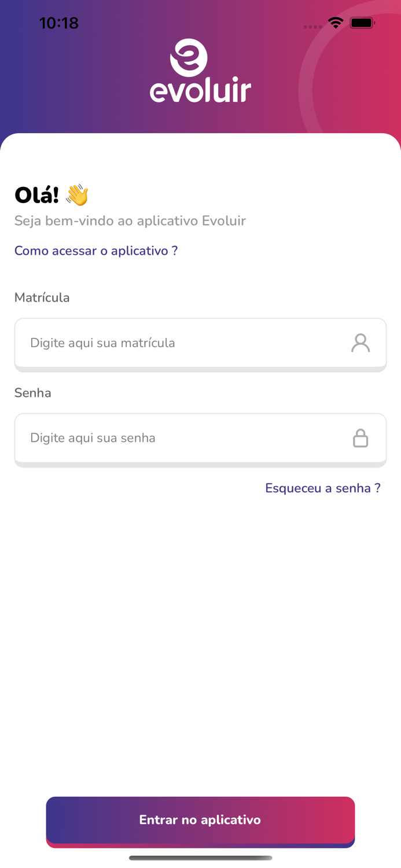The image size is (401, 868).
Task: Tap the 10:18 clock in status bar
Action: pos(58,23)
